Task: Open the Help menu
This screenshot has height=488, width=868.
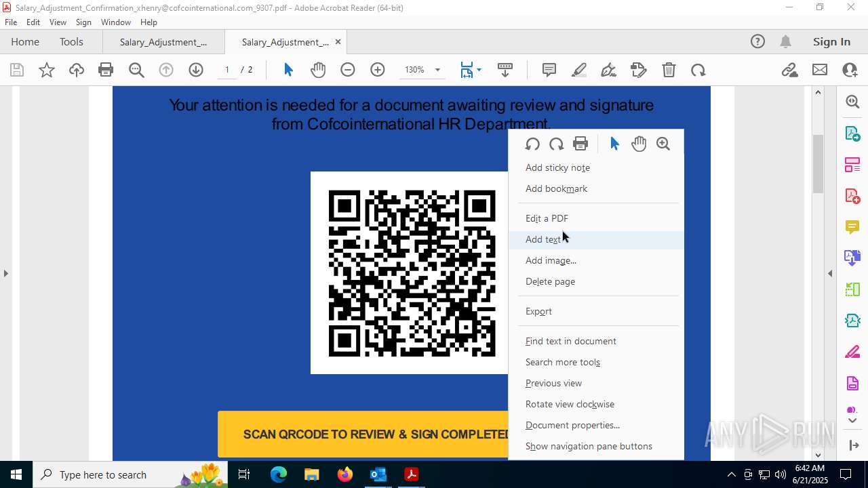Action: coord(149,22)
